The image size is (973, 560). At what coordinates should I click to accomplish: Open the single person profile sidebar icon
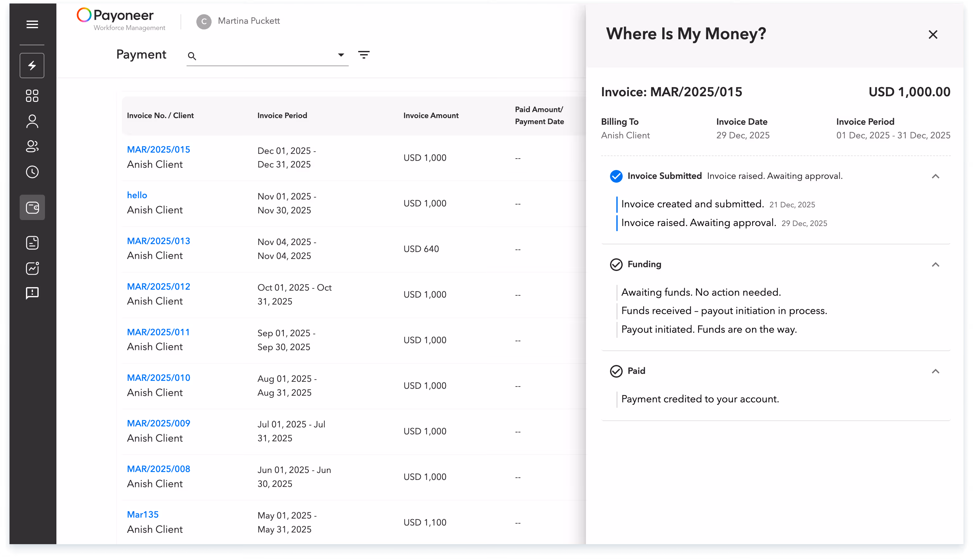32,121
